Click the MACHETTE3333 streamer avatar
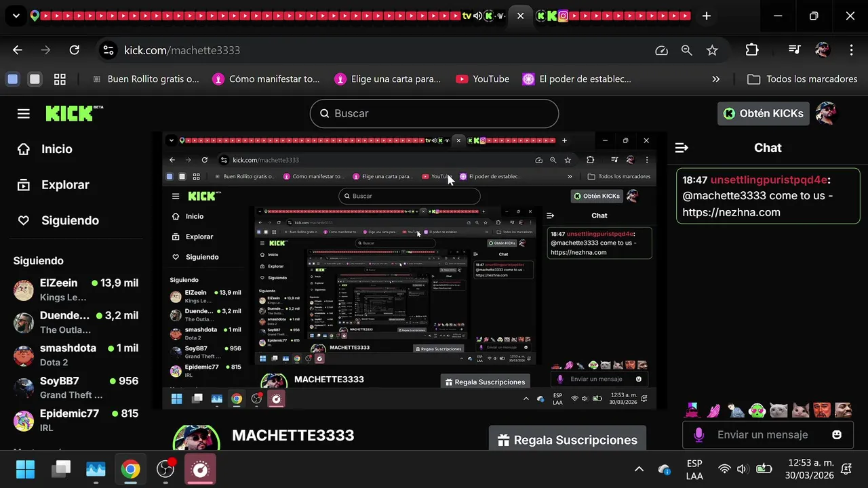Screen dimensions: 868x488 pos(197,439)
